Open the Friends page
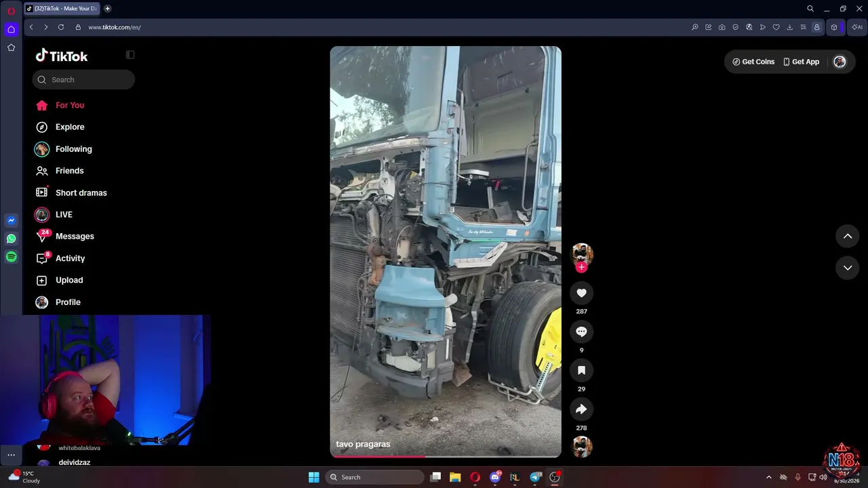 click(69, 171)
